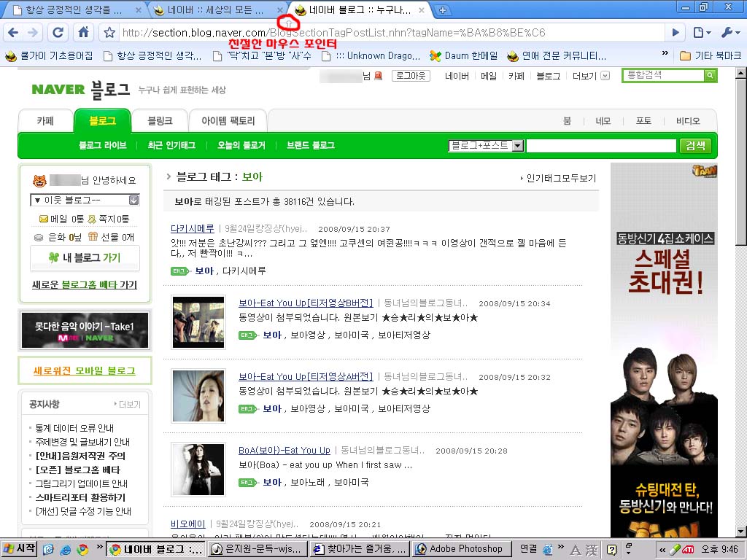The height and width of the screenshot is (560, 747).
Task: Select the 블링크 tab
Action: [160, 121]
